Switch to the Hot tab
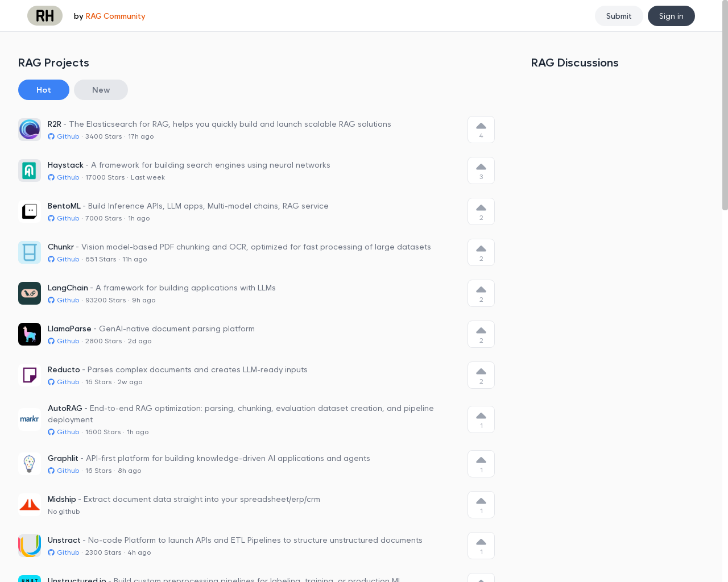The height and width of the screenshot is (582, 728). click(44, 90)
